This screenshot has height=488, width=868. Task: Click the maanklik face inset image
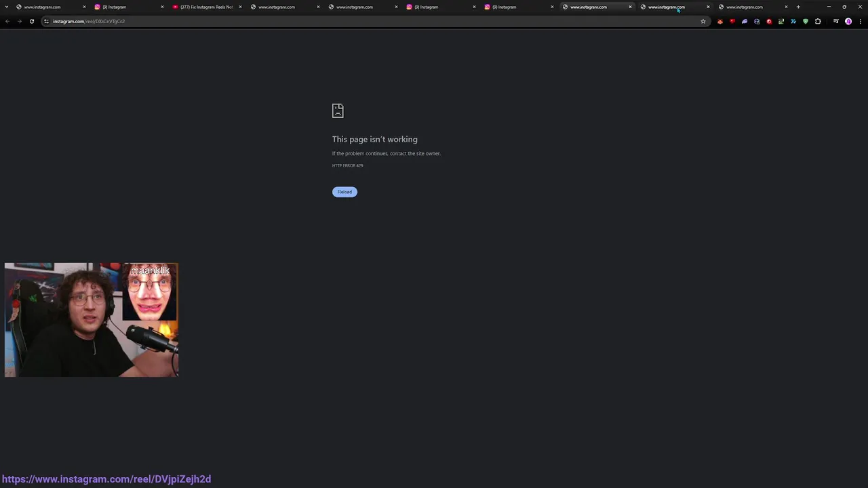pyautogui.click(x=150, y=292)
